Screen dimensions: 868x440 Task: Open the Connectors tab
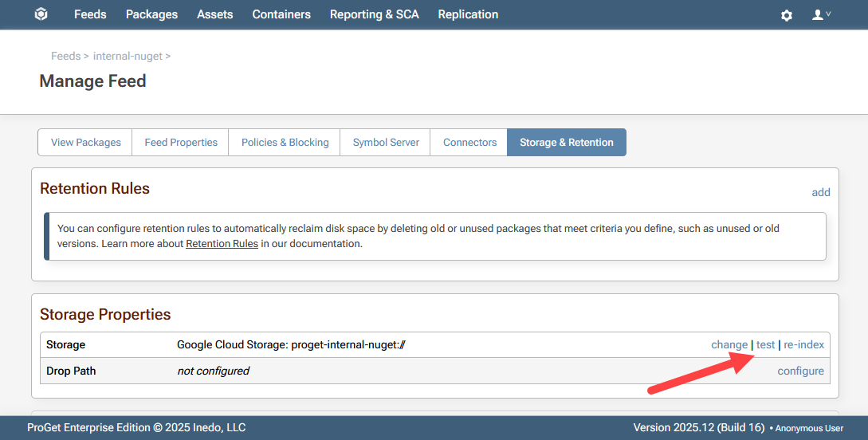click(x=469, y=143)
